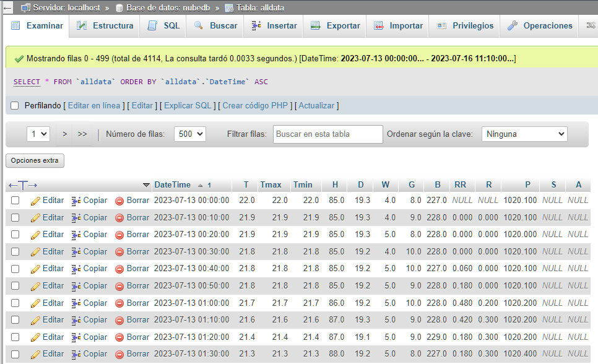Click pencil icon for row 2023-07-13 00:30:00

pos(35,252)
